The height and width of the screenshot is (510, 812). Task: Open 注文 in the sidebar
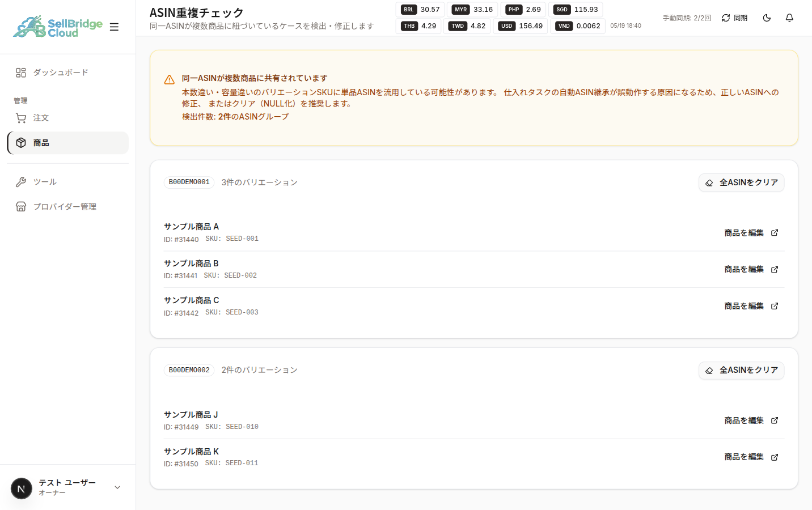coord(67,118)
